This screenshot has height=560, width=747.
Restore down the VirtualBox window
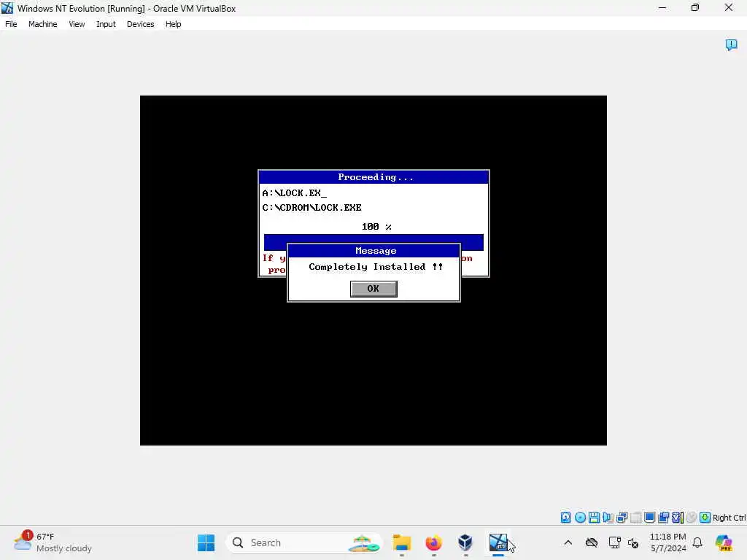695,7
